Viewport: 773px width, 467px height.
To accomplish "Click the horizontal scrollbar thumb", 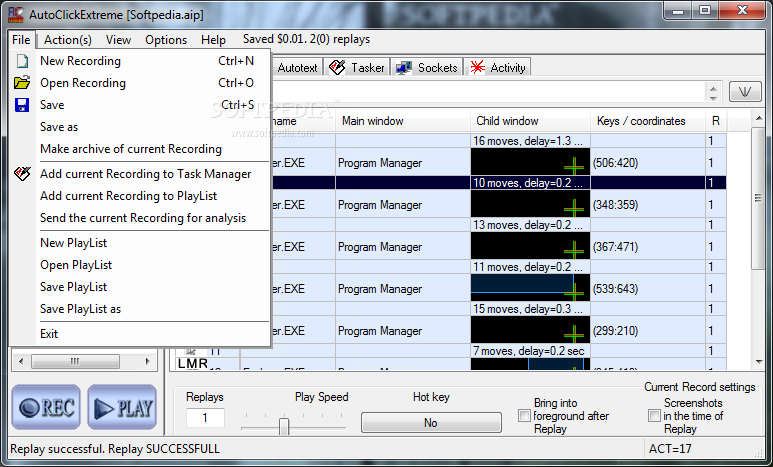I will pyautogui.click(x=75, y=361).
